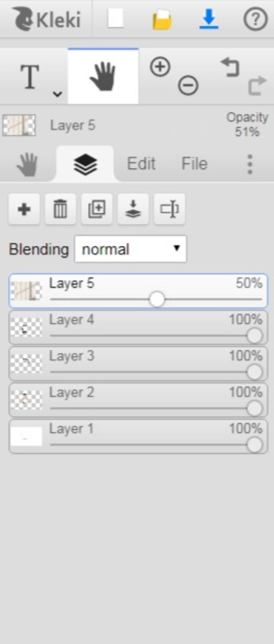Add a new layer with the plus button

(24, 209)
